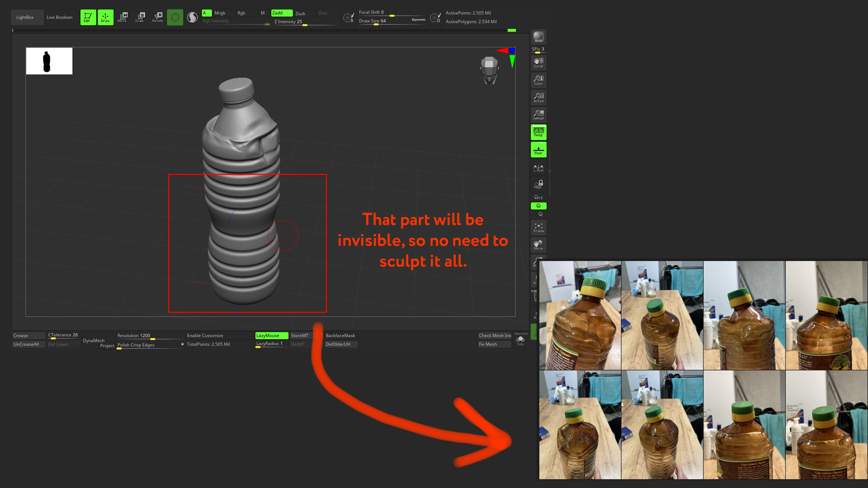Click the BPR render icon
The width and height of the screenshot is (868, 488).
(538, 37)
